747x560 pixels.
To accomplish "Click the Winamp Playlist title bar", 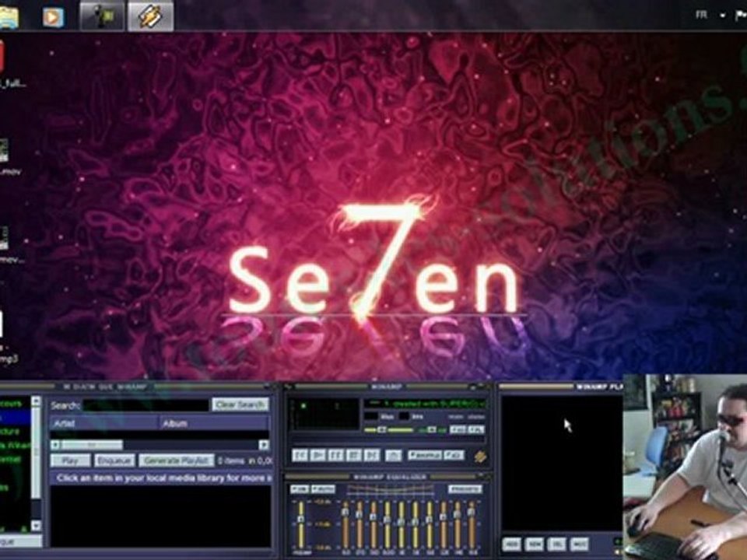I will [x=562, y=387].
